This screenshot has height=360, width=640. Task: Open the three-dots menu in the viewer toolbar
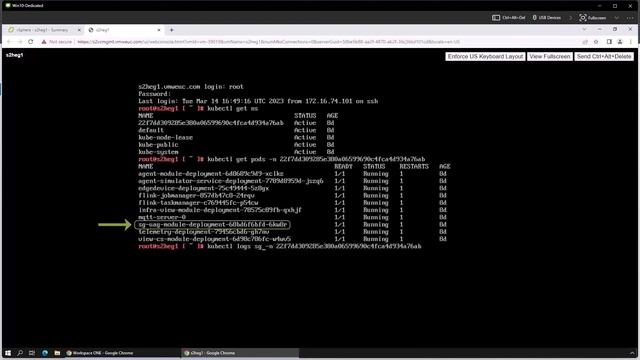(630, 18)
